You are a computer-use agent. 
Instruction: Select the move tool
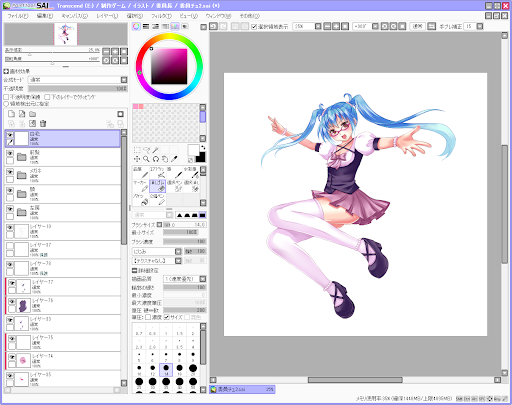pos(137,159)
